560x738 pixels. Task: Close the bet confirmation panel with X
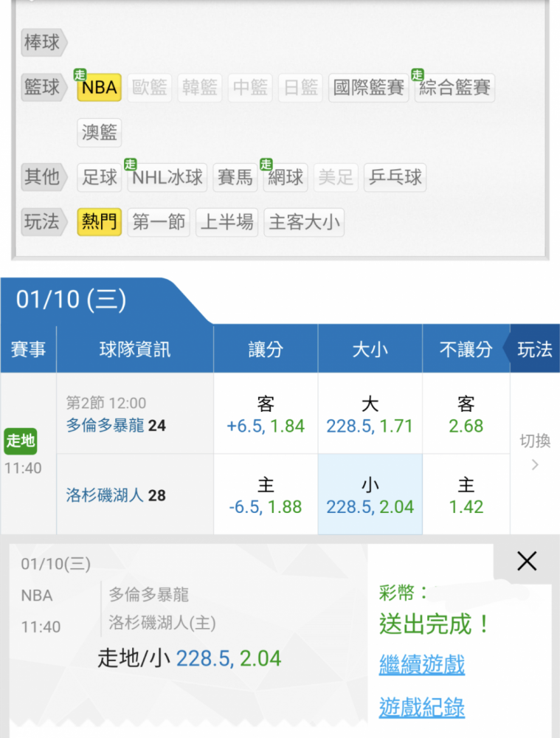(527, 561)
